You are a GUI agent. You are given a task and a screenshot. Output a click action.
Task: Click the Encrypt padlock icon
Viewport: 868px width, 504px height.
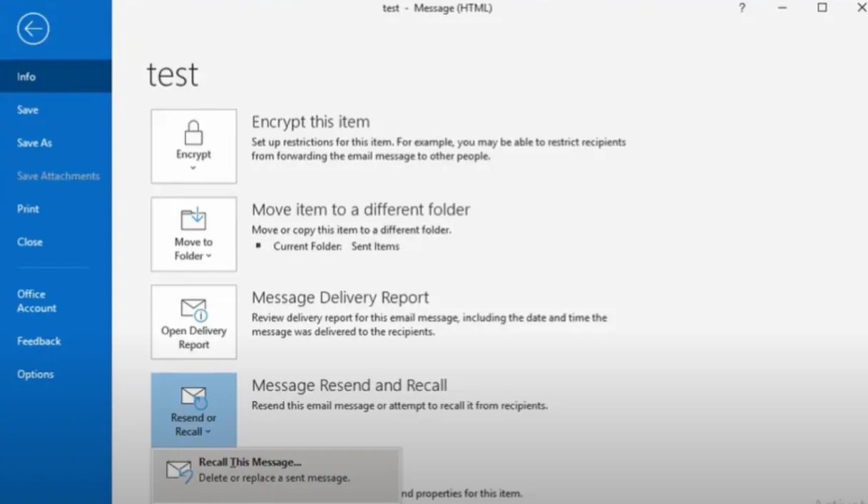click(193, 133)
